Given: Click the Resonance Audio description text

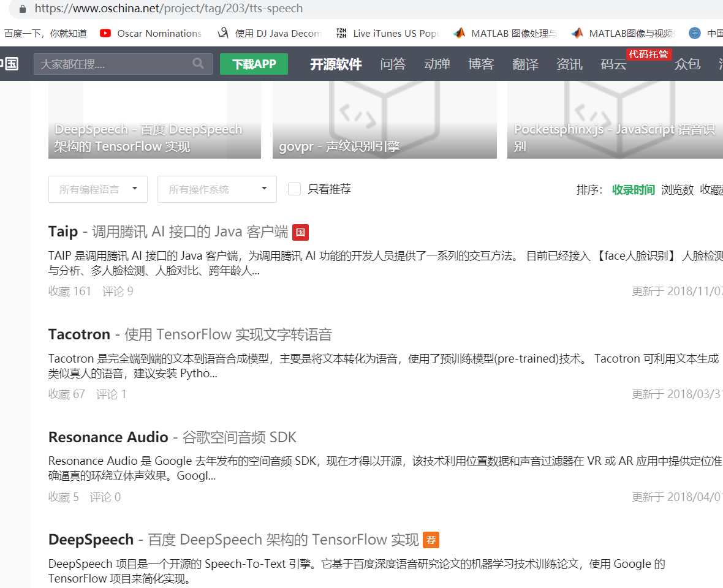Looking at the screenshot, I should click(x=385, y=468).
